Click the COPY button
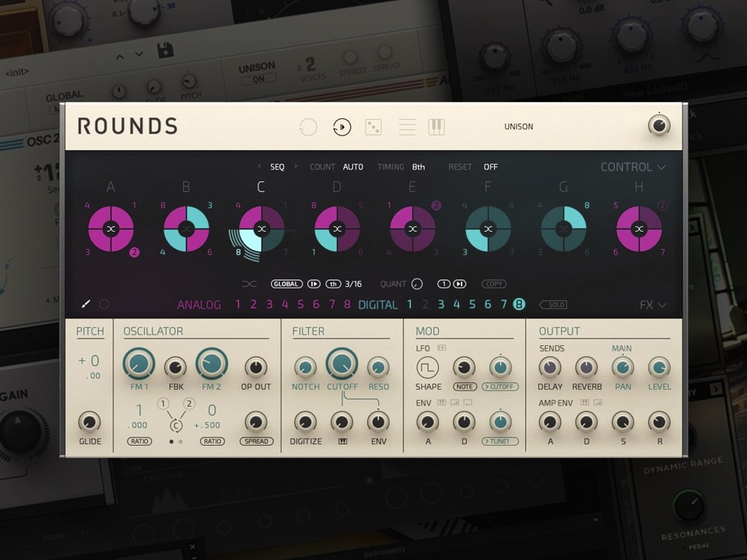Image resolution: width=747 pixels, height=560 pixels. (x=494, y=284)
